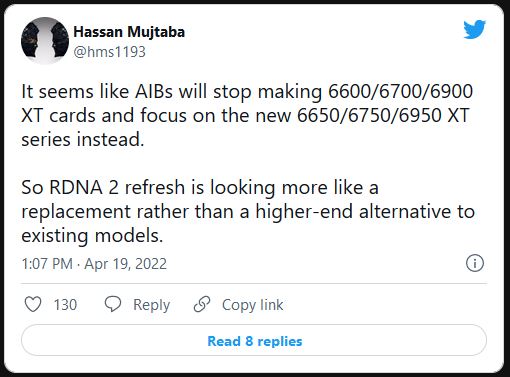
Task: Click the 130 likes count
Action: [x=65, y=305]
